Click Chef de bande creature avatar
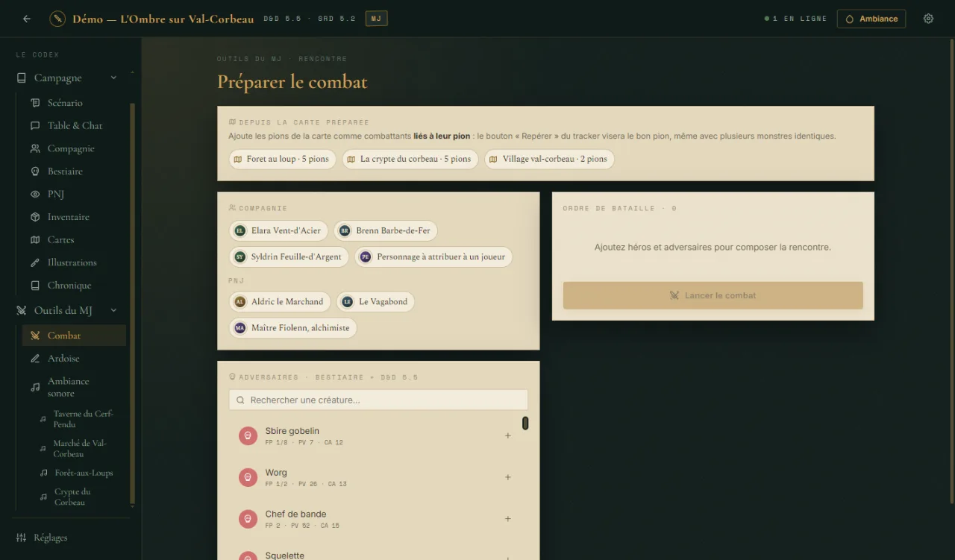This screenshot has height=560, width=955. pos(248,519)
